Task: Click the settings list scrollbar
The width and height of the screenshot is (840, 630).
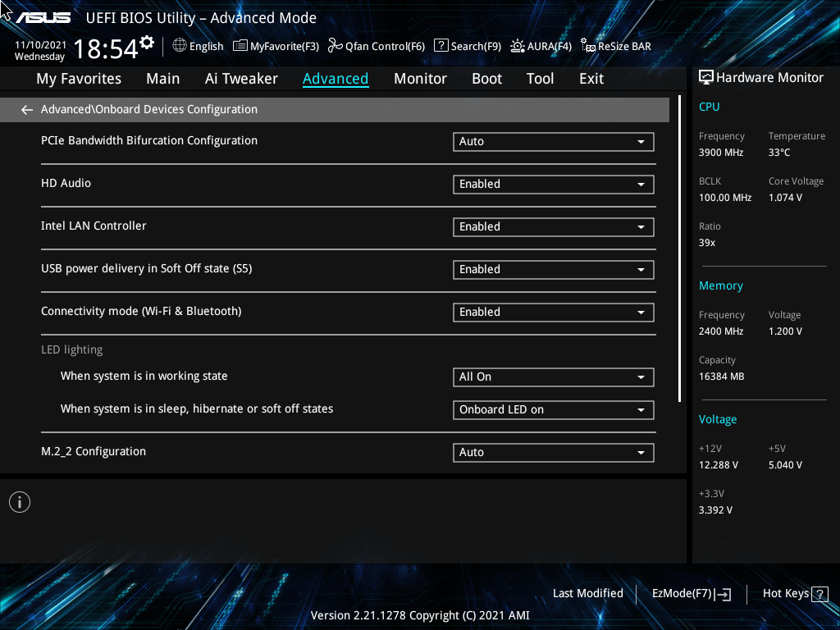Action: coord(679,249)
